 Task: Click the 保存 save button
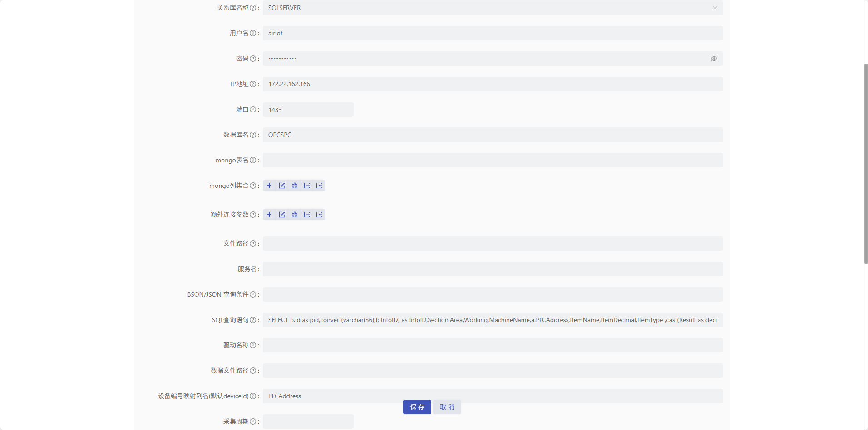(417, 407)
